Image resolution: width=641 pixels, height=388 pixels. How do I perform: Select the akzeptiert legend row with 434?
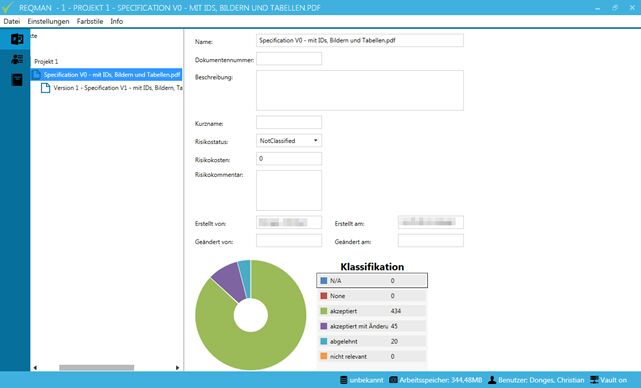click(372, 311)
